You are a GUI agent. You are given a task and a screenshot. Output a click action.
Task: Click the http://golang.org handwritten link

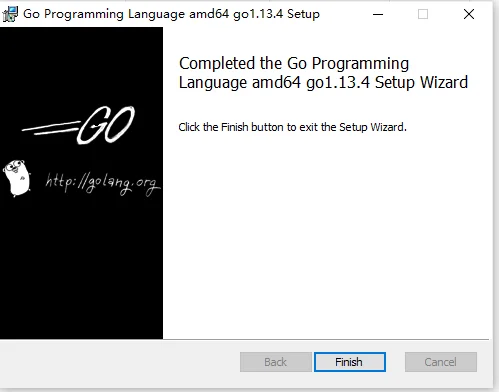click(103, 184)
